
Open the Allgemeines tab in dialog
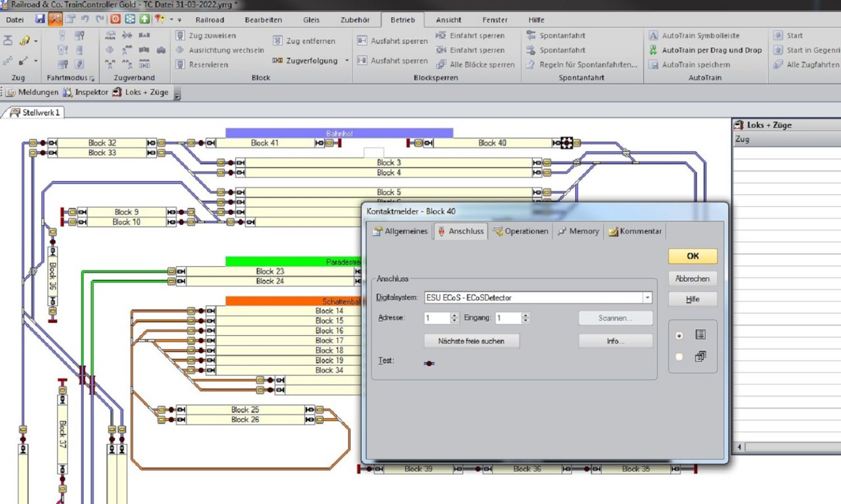point(400,231)
